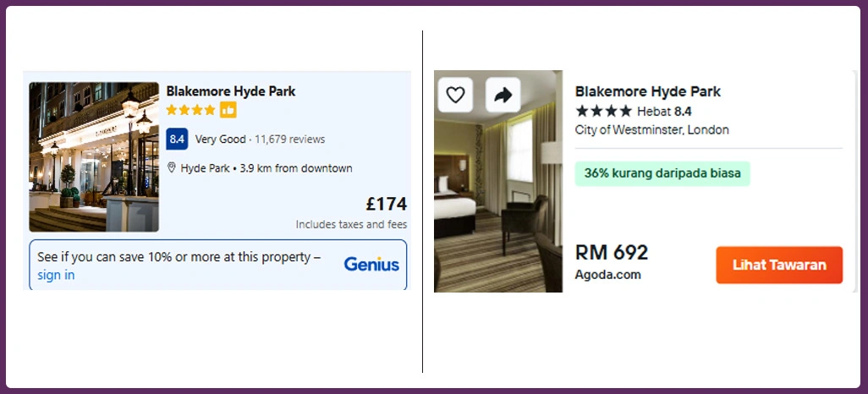Open the hotel exterior night photo

(94, 156)
